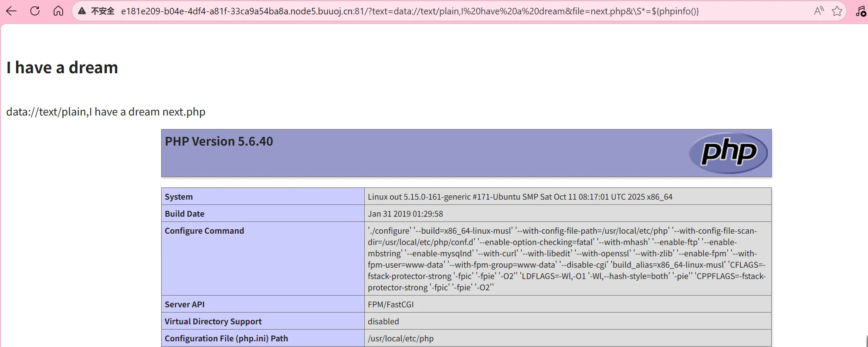Click the Virtual Directory Support label

(x=213, y=321)
